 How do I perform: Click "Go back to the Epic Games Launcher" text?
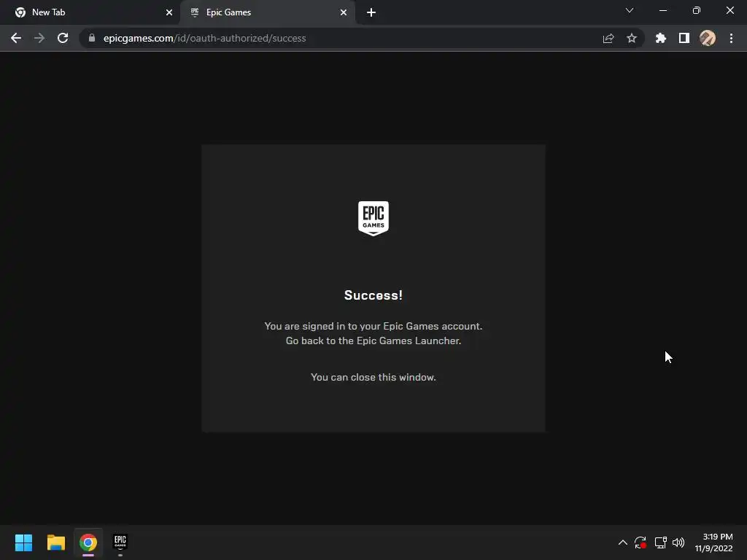373,341
